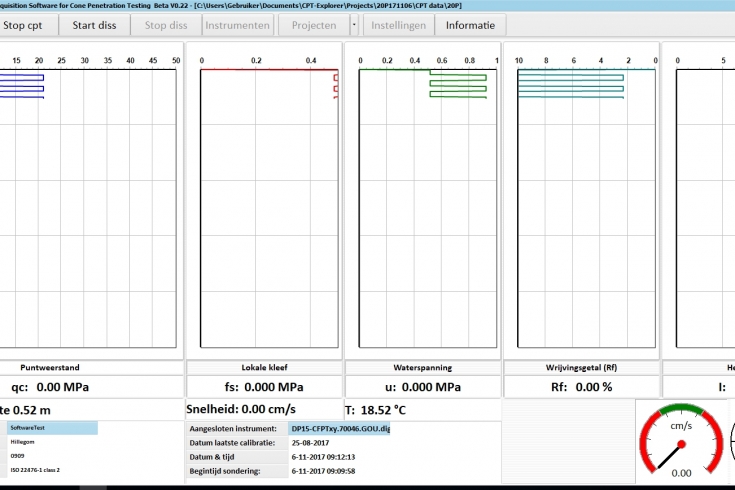Click the depth reading 0.52 m

point(31,410)
